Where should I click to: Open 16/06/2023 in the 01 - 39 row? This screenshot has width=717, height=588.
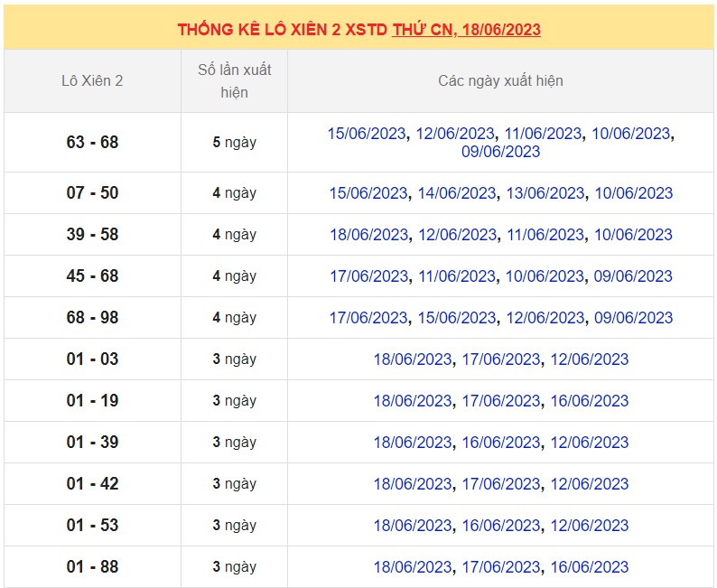click(501, 443)
